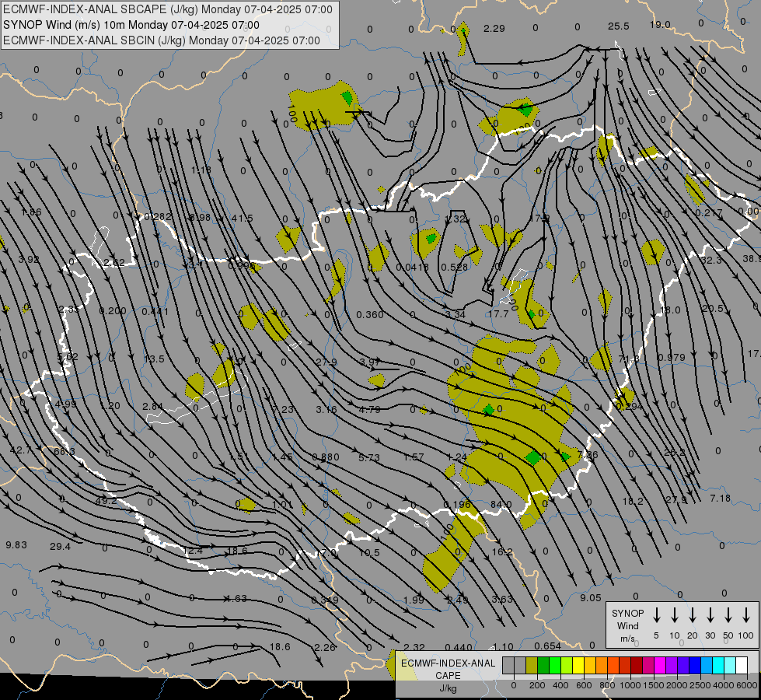Click the 100 m/s wind arrow in legend

[x=746, y=615]
